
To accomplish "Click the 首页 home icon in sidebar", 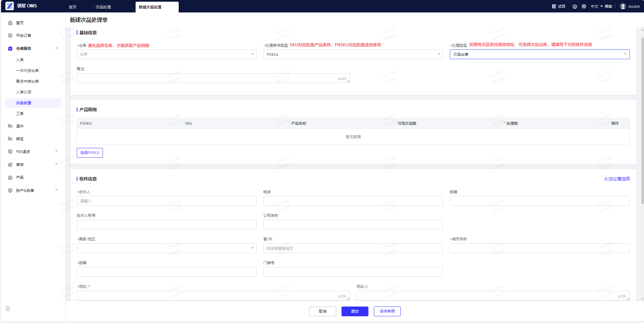I will pyautogui.click(x=10, y=23).
